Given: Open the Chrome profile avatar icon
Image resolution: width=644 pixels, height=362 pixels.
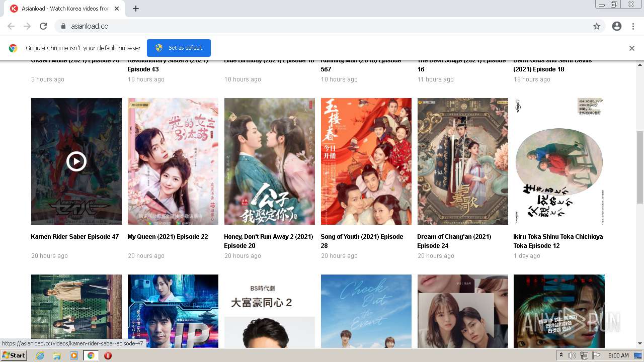Looking at the screenshot, I should coord(617,26).
